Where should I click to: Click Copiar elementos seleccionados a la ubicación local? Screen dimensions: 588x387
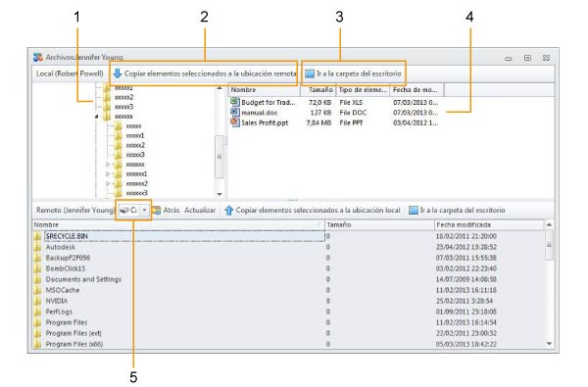tap(318, 211)
